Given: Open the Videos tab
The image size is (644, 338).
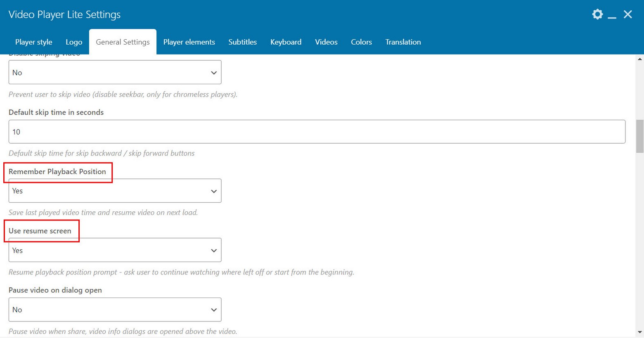Looking at the screenshot, I should coord(326,42).
